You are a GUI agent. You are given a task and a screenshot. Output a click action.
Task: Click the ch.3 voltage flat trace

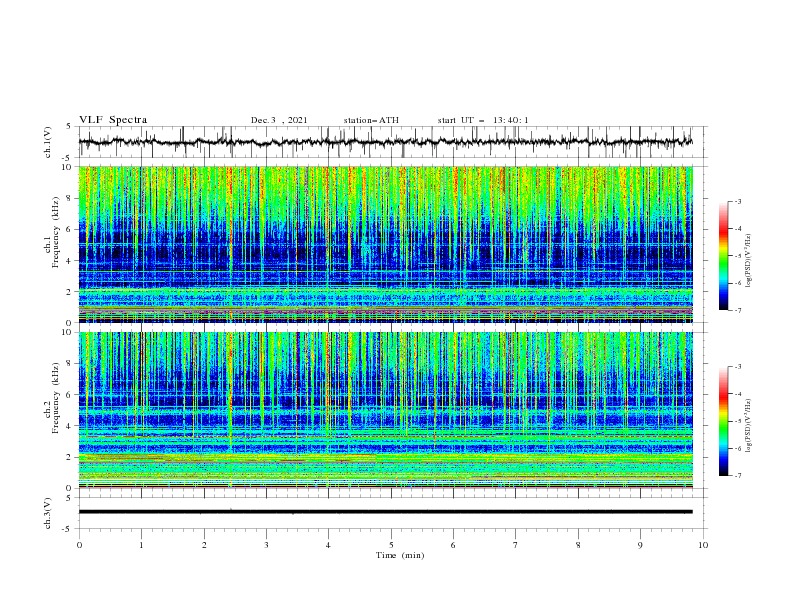coord(385,512)
